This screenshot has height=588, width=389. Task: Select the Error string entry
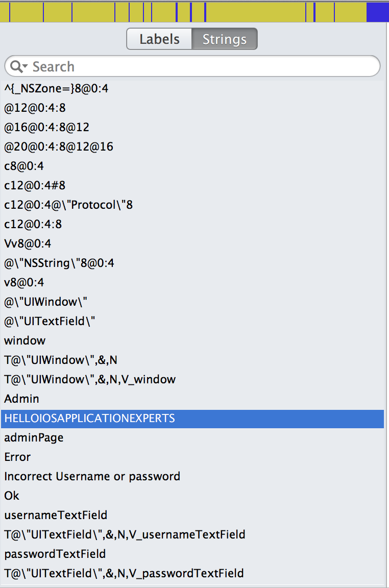(x=192, y=457)
